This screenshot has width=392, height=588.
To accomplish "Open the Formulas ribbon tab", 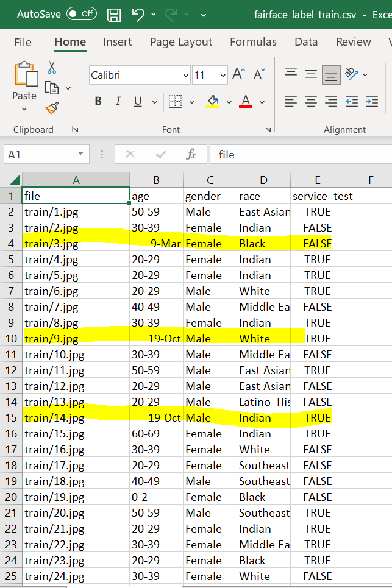I will [253, 42].
